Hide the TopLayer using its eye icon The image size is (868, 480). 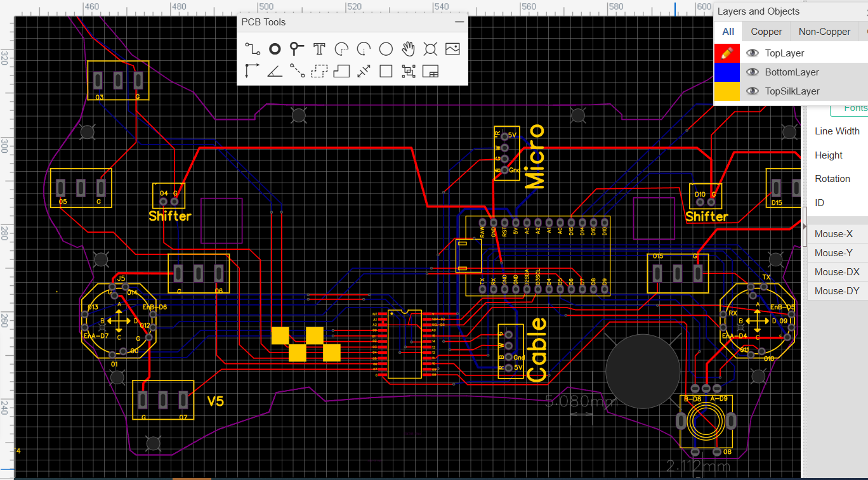[x=753, y=53]
